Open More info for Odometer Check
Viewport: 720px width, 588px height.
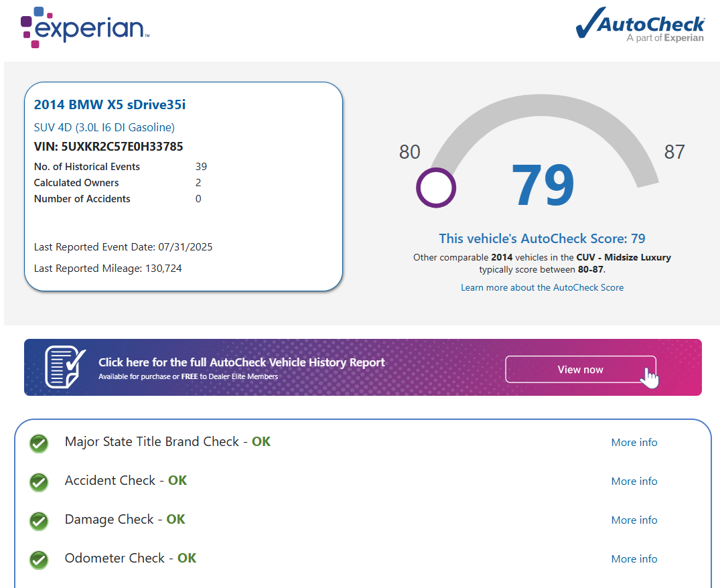click(634, 559)
